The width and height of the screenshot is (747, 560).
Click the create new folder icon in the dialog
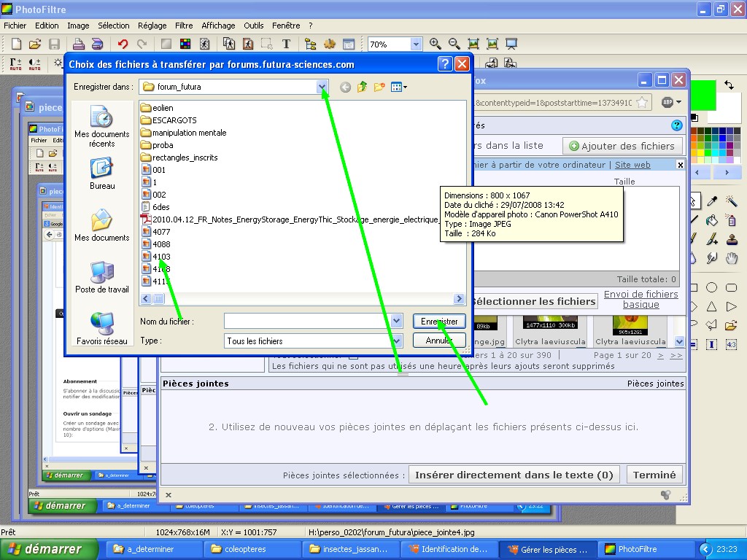pyautogui.click(x=379, y=87)
